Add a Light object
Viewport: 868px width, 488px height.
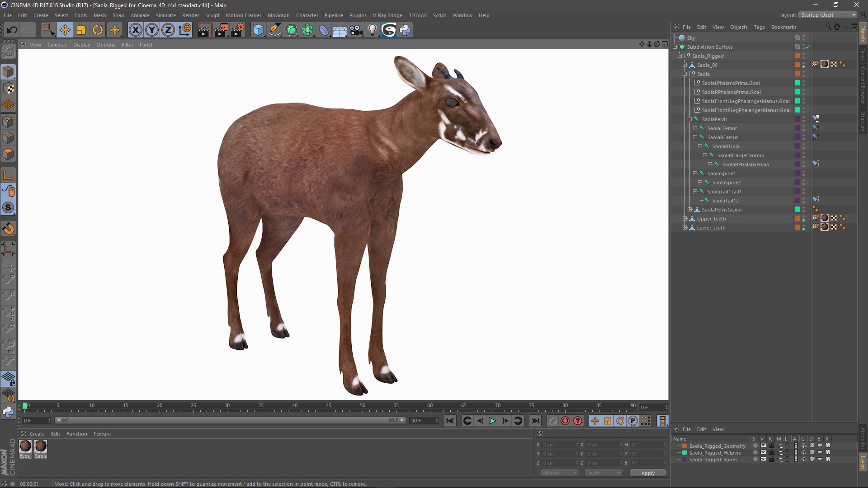coord(373,30)
